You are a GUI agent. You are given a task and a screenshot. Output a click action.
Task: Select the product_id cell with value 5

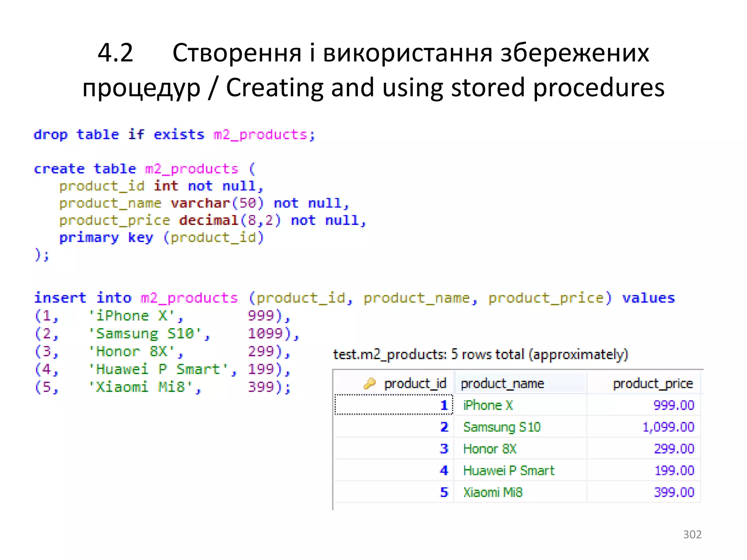394,492
